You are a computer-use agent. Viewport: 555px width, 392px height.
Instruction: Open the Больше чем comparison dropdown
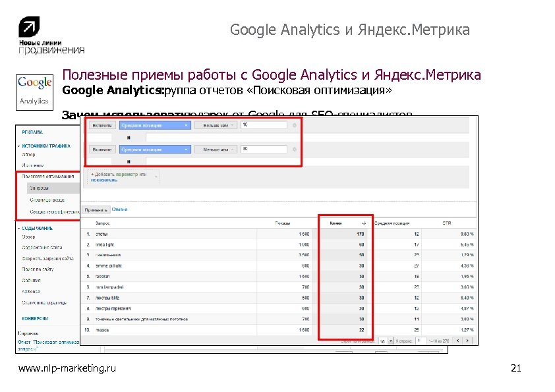coord(216,125)
